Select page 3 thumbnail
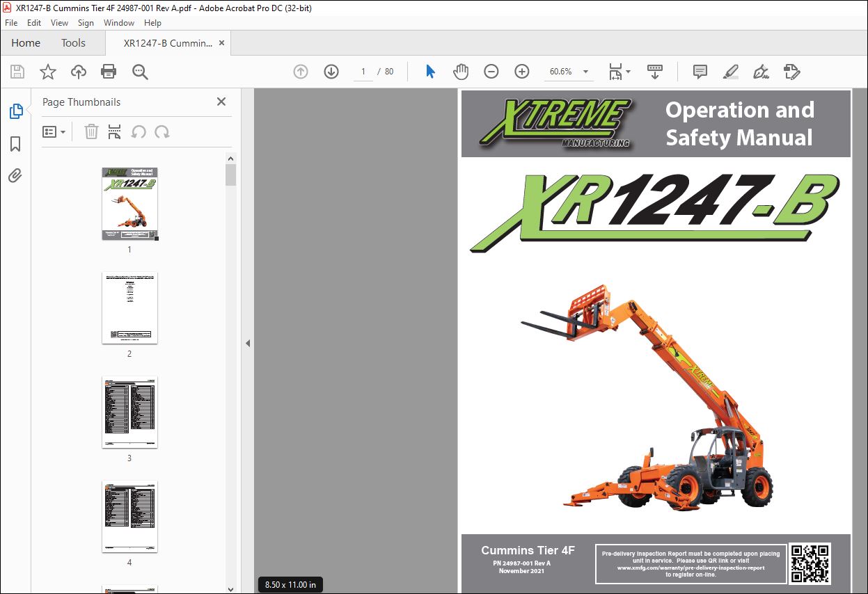Screen dimensions: 868x594 pos(129,412)
